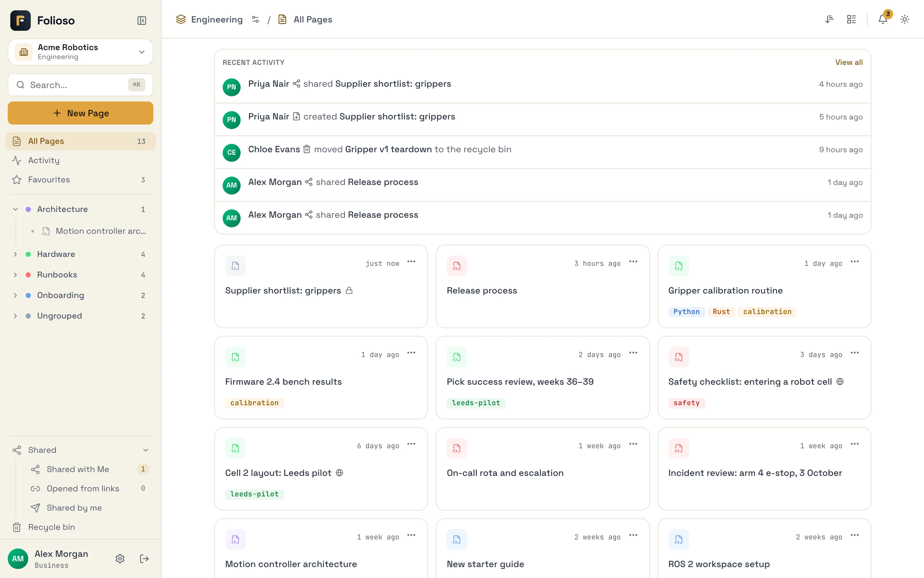
Task: Open more options on Safety checklist card
Action: click(x=854, y=353)
